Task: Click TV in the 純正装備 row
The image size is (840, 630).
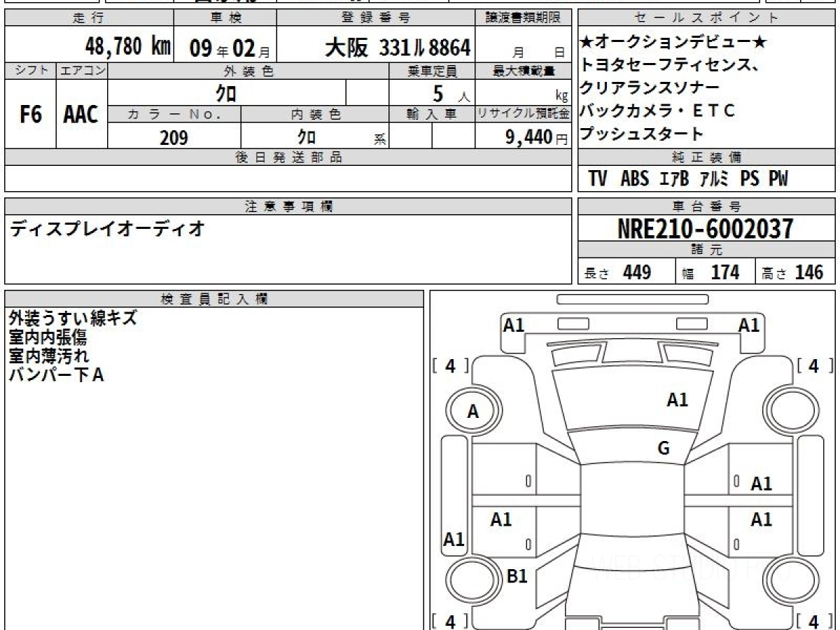Action: click(x=598, y=179)
